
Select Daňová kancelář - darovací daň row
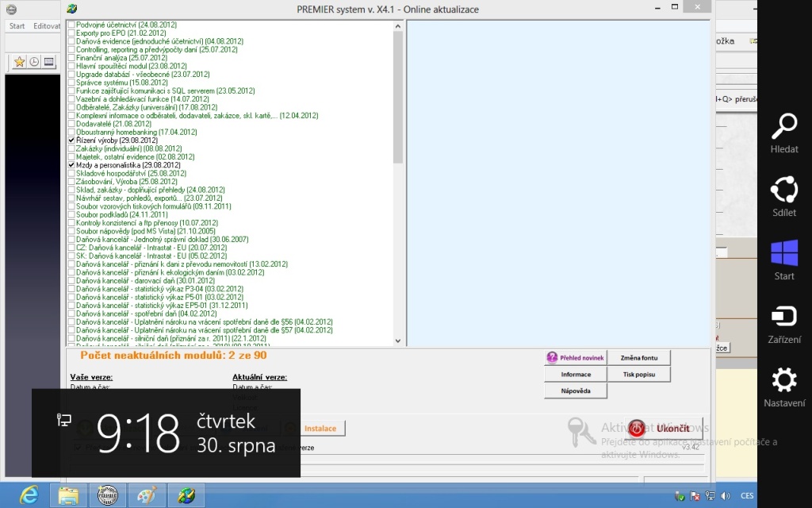146,281
